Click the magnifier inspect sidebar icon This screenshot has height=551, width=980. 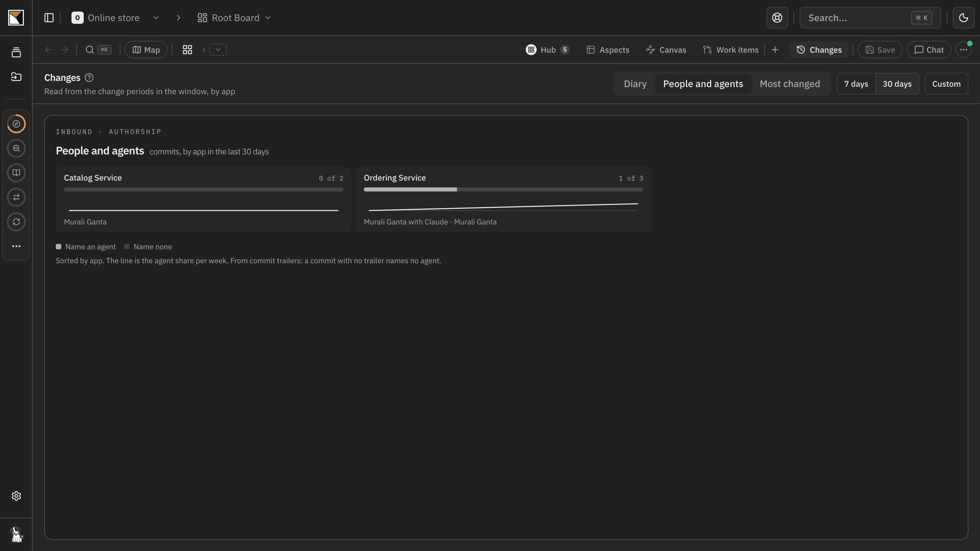point(16,148)
